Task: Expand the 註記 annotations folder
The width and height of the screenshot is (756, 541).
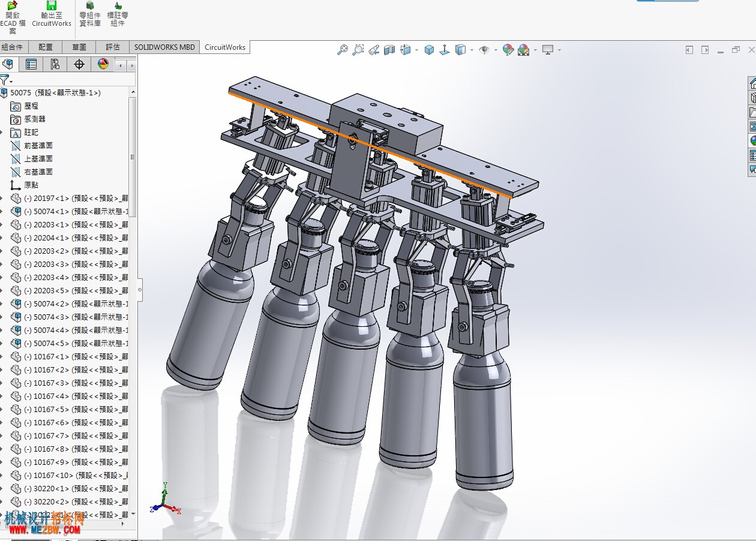Action: tap(2, 133)
